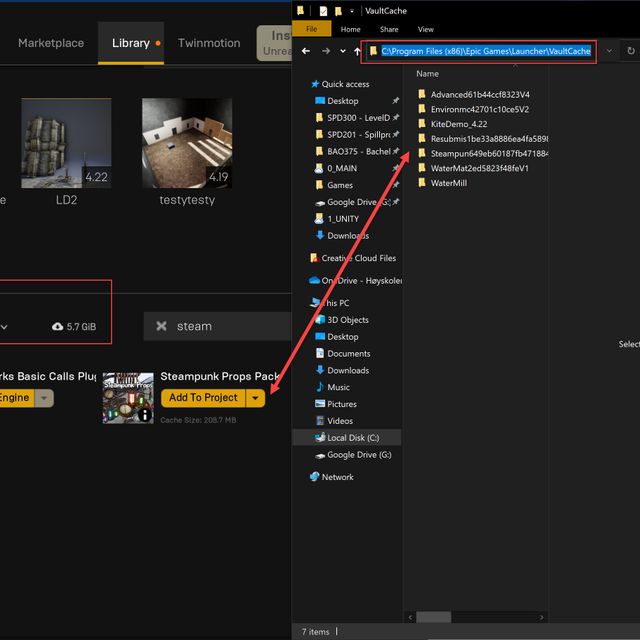This screenshot has width=640, height=640.
Task: Click Properties icon in Explorer title bar
Action: coord(323,11)
